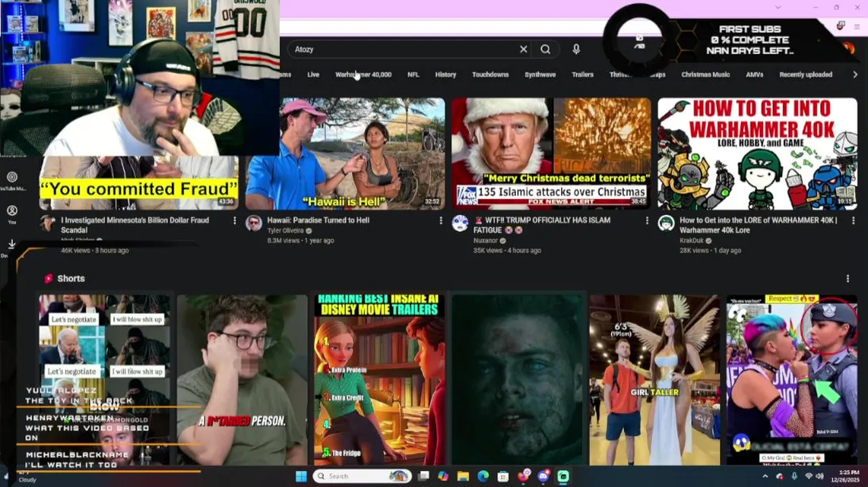Click the green app icon on the taskbar
Screen dimensions: 868x487
pos(563,476)
